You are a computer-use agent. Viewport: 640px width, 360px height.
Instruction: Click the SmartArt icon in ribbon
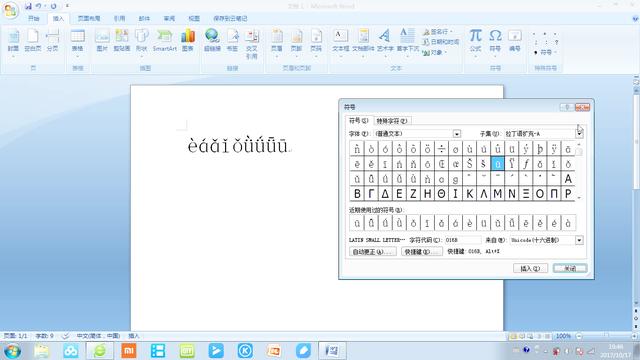click(164, 40)
